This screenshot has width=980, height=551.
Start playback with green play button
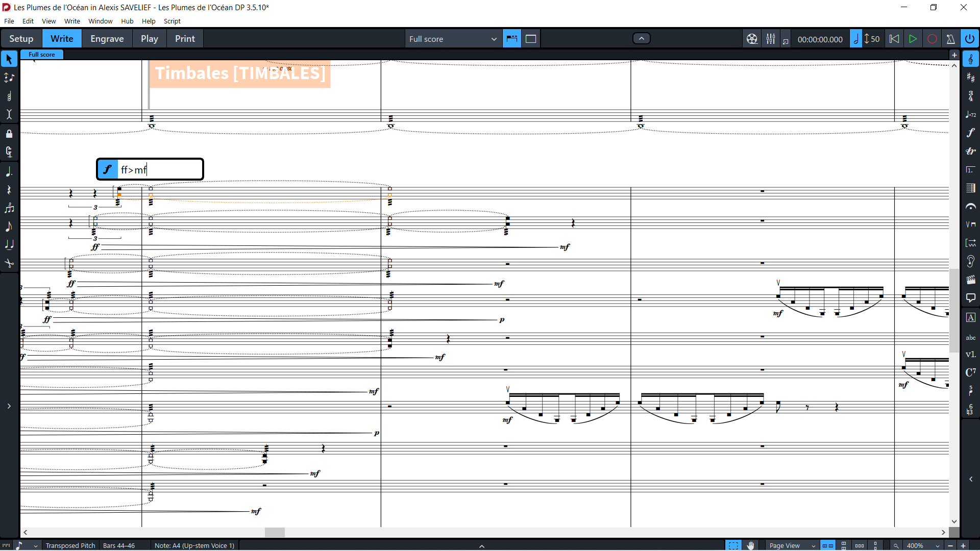[x=913, y=39]
